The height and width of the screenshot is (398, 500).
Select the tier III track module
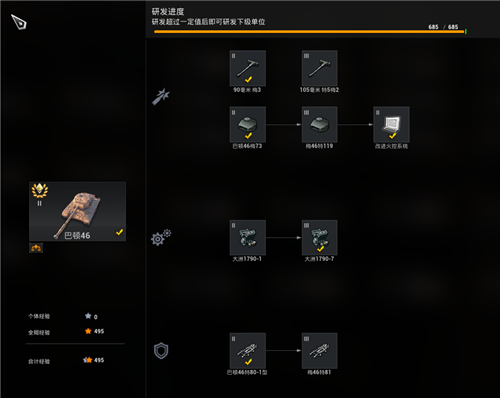(x=320, y=351)
